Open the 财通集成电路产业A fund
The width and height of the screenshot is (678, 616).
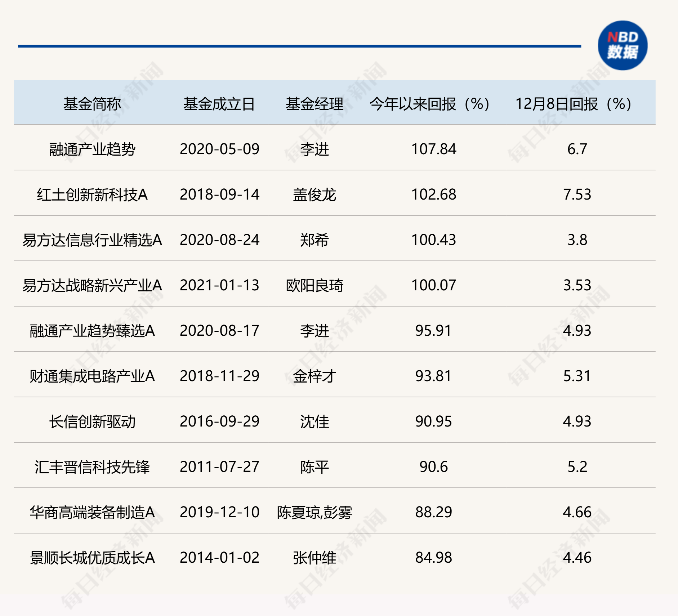92,376
